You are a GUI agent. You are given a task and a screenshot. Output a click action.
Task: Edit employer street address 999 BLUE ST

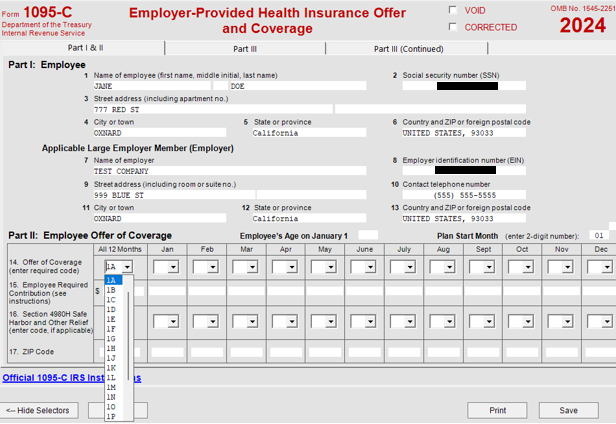tap(174, 195)
